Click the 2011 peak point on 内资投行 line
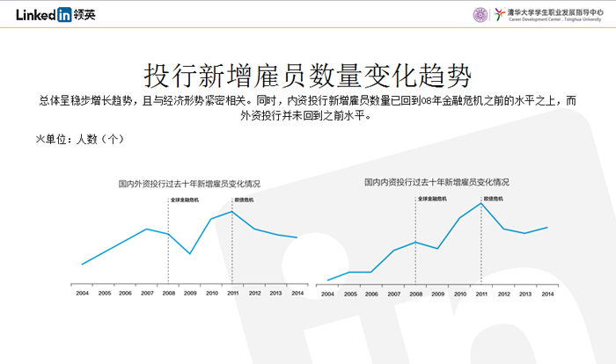The height and width of the screenshot is (364, 616). (481, 203)
